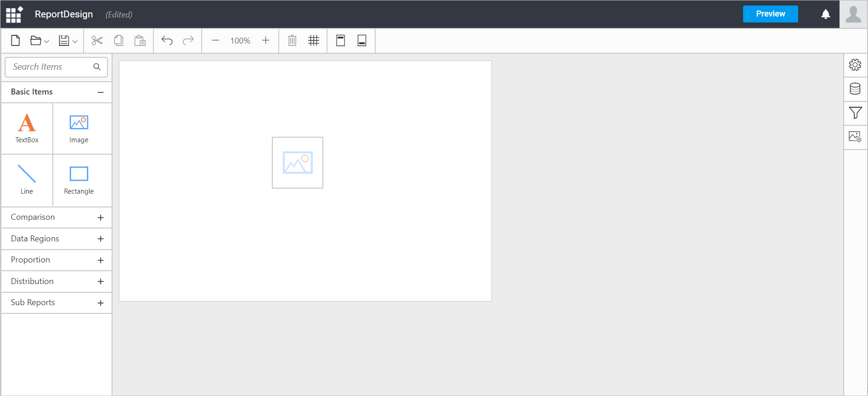
Task: Toggle the page footer
Action: coord(362,41)
